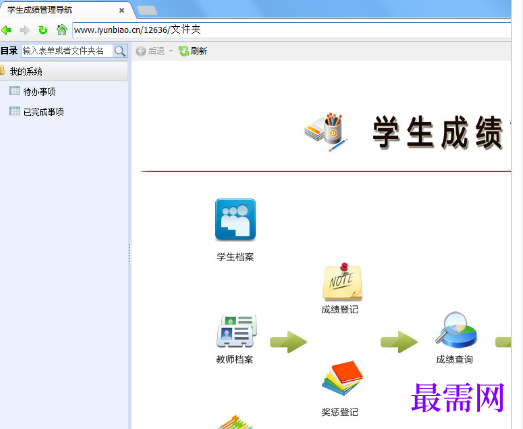Viewport: 523px width, 429px height.
Task: Open the 学生档案 people icon
Action: pyautogui.click(x=235, y=220)
